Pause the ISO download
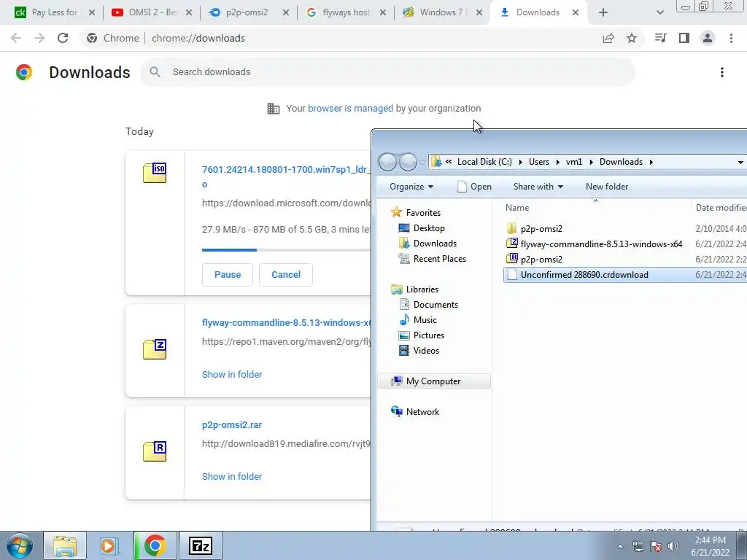Image resolution: width=747 pixels, height=560 pixels. point(228,275)
